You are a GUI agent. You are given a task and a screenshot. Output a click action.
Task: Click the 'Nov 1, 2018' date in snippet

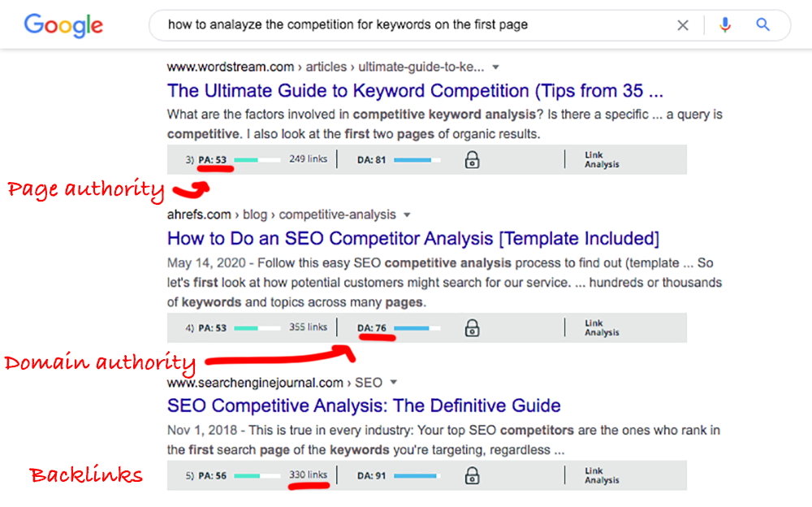pos(202,431)
